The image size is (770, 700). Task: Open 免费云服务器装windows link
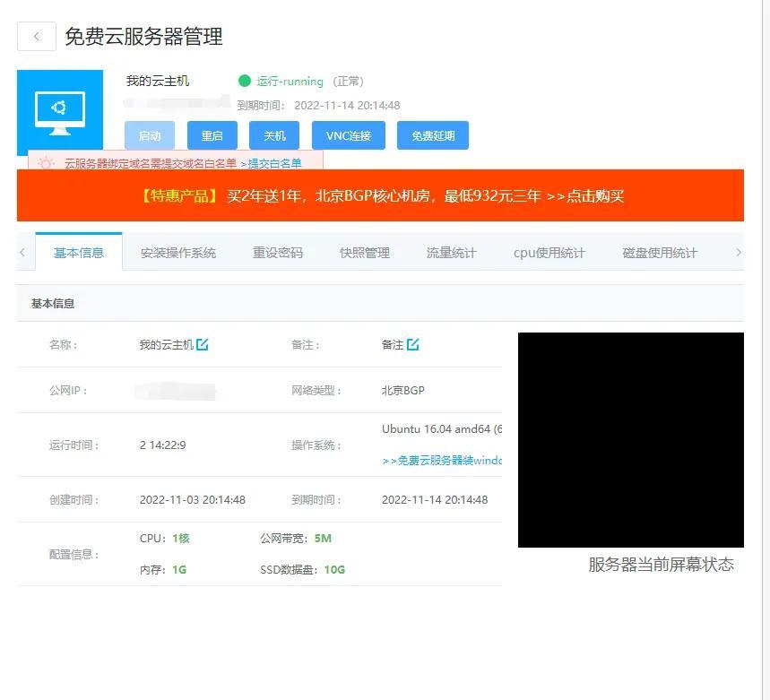pos(442,461)
